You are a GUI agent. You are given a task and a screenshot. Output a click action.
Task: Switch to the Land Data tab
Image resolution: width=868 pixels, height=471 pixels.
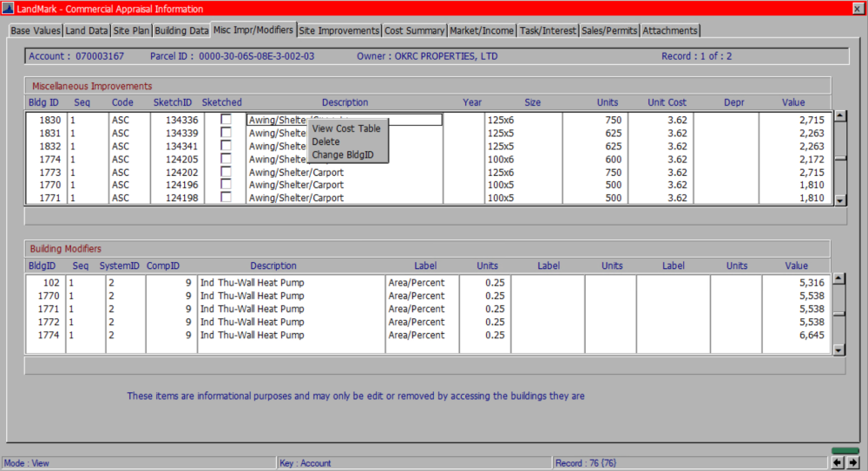click(87, 30)
